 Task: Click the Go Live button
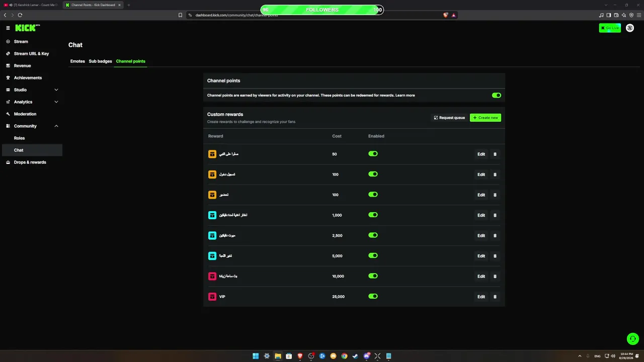pyautogui.click(x=610, y=28)
